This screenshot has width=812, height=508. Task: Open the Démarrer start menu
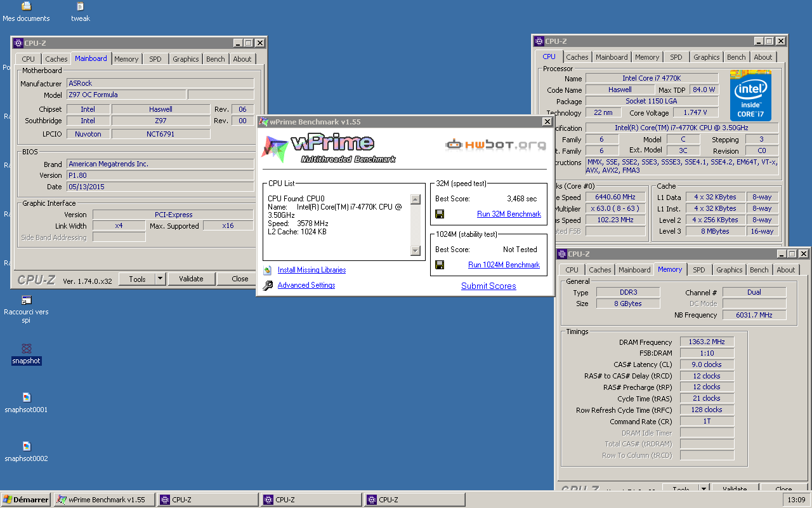tap(26, 500)
